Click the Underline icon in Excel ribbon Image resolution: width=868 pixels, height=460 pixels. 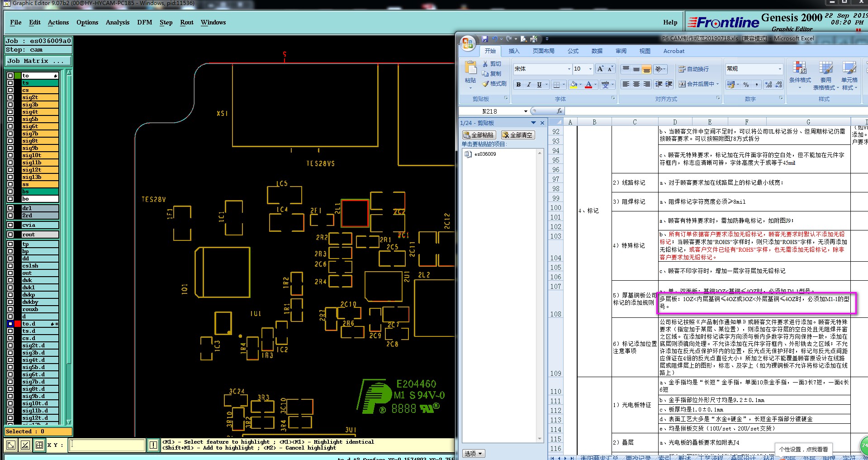coord(539,84)
